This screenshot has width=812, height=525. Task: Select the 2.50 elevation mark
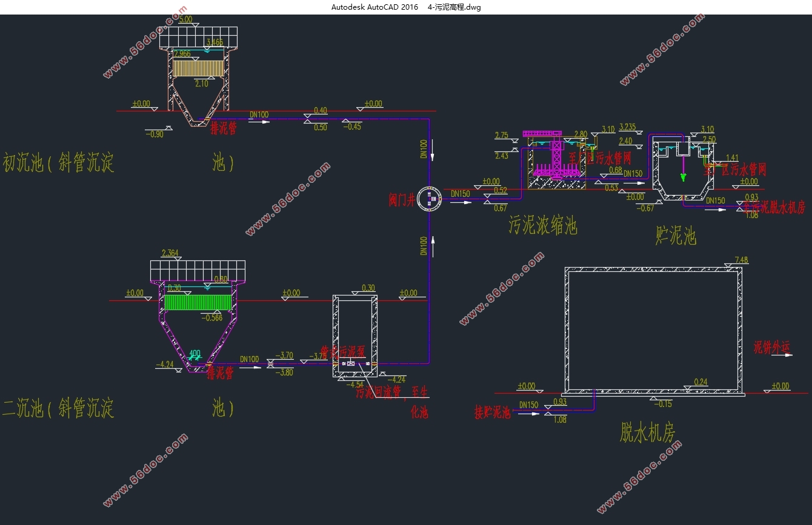[709, 139]
